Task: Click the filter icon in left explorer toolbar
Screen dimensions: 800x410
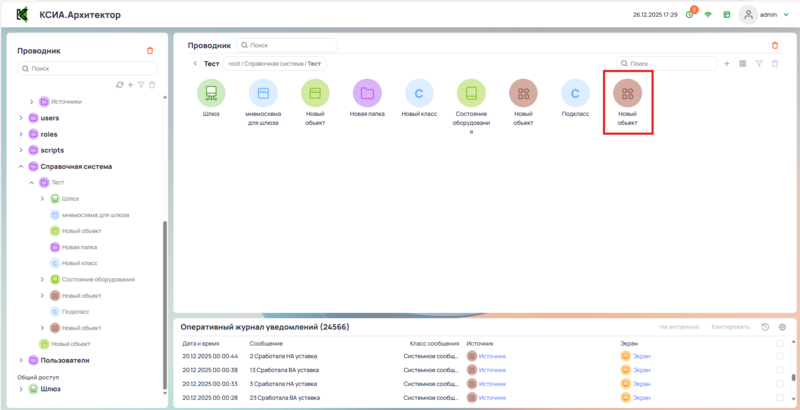Action: tap(141, 85)
